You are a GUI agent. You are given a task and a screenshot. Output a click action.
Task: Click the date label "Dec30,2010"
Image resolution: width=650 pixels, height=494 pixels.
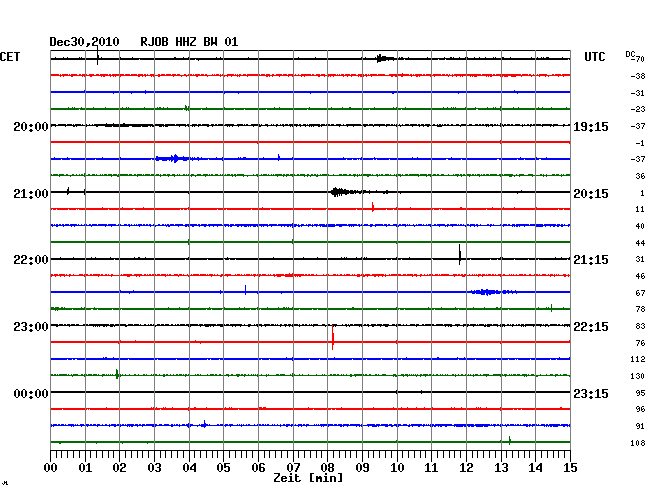(x=84, y=42)
